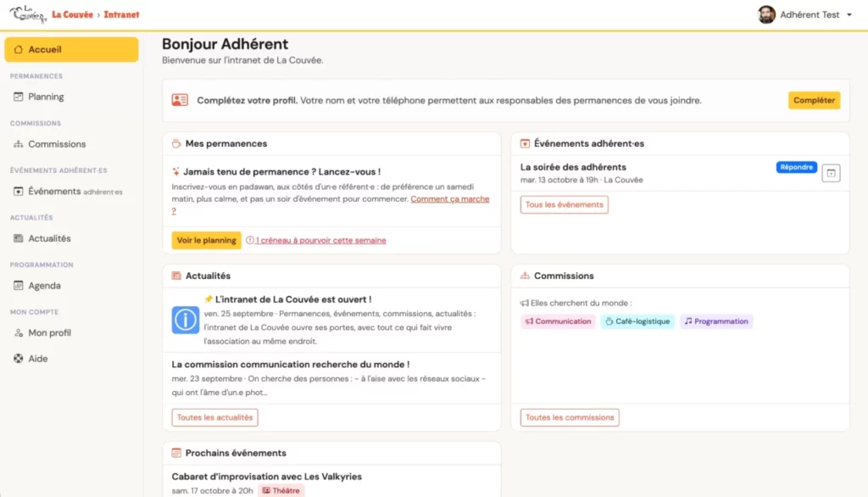The image size is (868, 497).
Task: Click the La Couvée breadcrumb link
Action: (x=73, y=15)
